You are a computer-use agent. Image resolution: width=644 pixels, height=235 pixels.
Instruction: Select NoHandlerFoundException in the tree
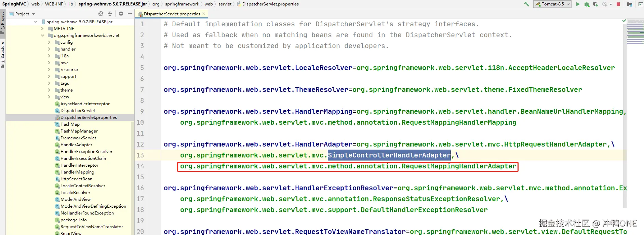87,213
